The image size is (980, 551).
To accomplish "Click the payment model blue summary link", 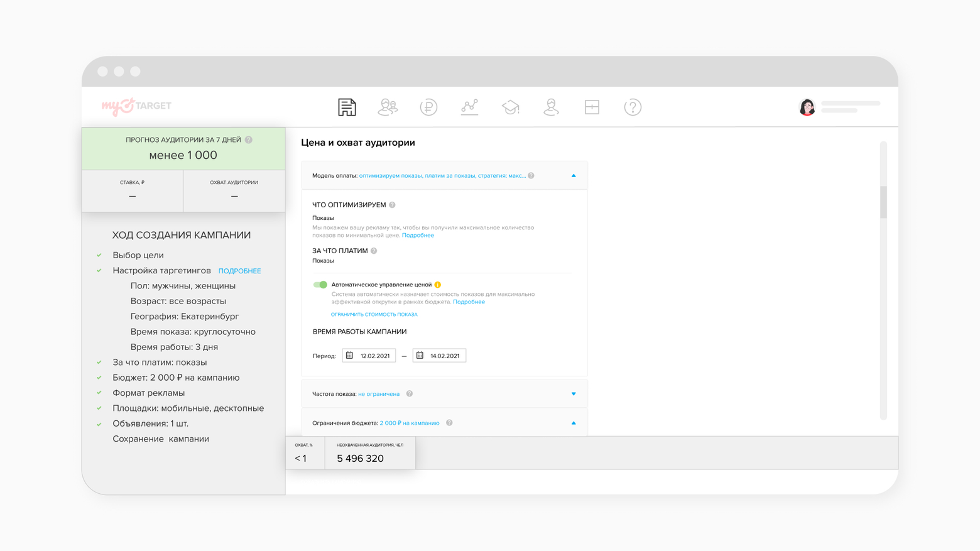I will (x=442, y=176).
